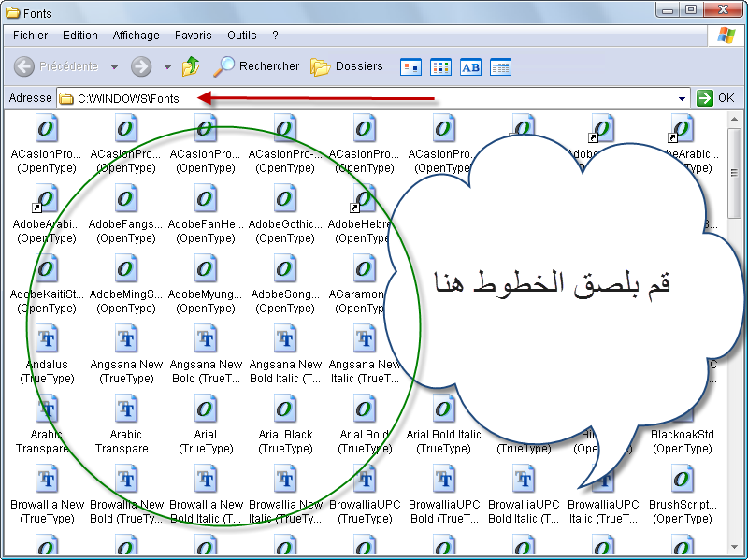The height and width of the screenshot is (560, 748).
Task: Expand Précédente history dropdown arrow
Action: click(x=114, y=67)
